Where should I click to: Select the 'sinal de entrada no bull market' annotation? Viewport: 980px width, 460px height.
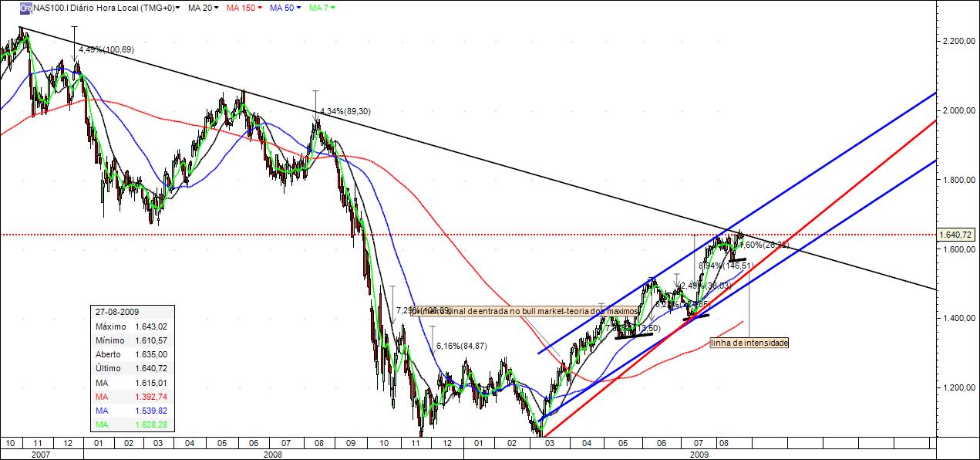pyautogui.click(x=524, y=311)
